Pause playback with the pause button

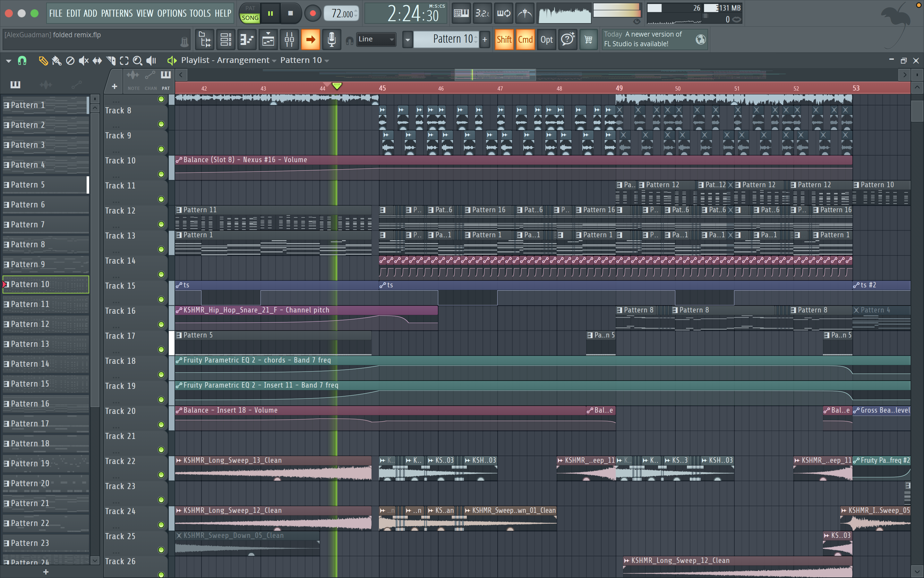coord(270,13)
